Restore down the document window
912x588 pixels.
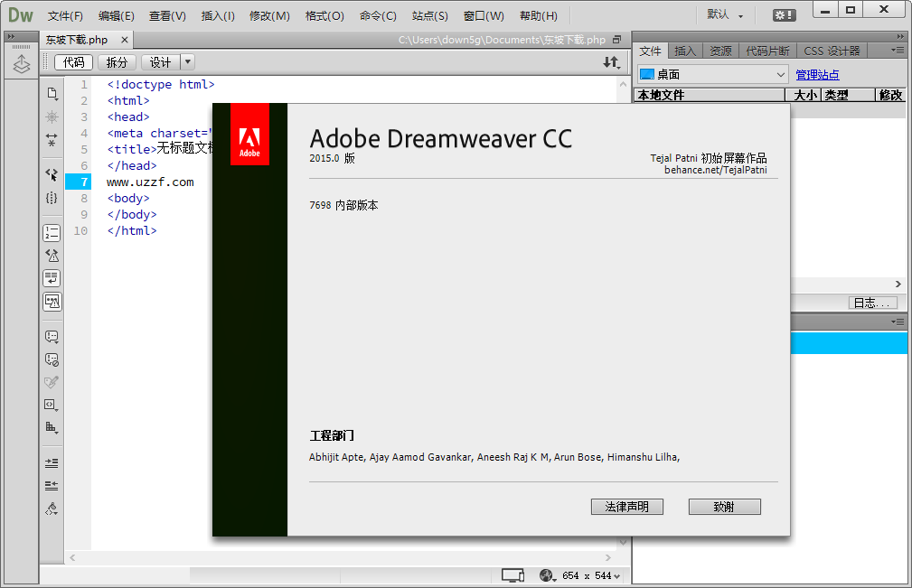pyautogui.click(x=617, y=40)
